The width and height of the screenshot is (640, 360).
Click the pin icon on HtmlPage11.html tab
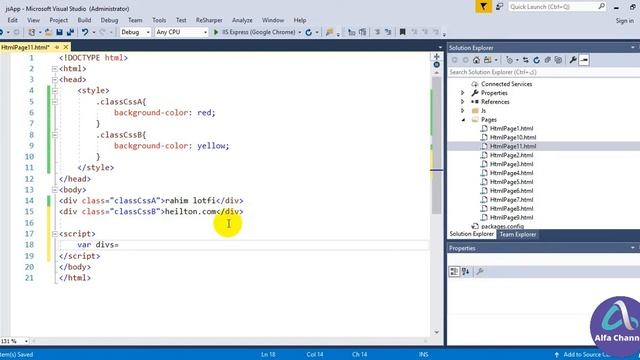(57, 47)
